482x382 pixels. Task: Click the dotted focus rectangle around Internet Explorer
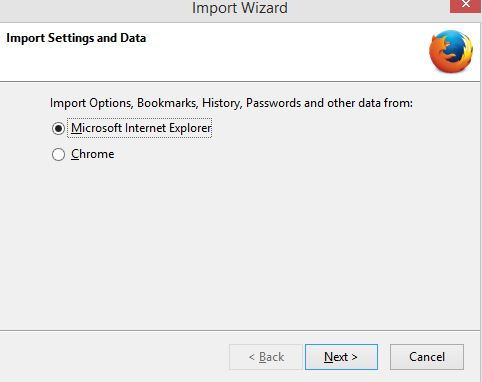(x=139, y=128)
